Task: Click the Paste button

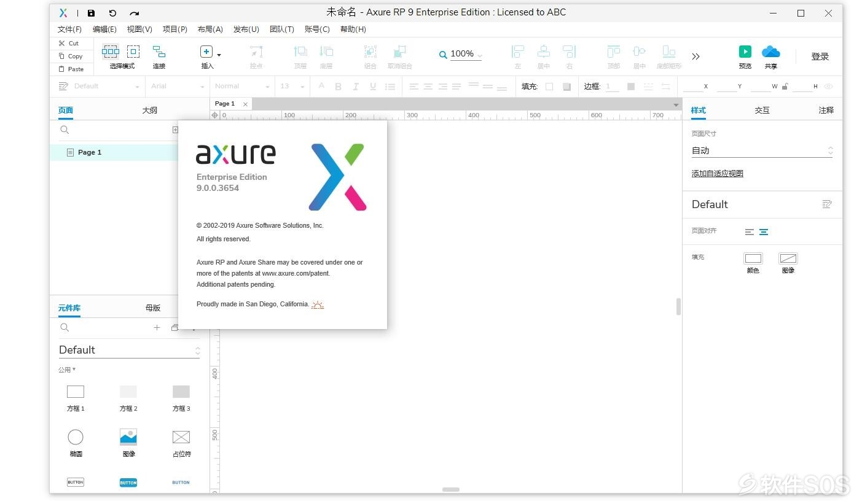Action: pyautogui.click(x=71, y=69)
